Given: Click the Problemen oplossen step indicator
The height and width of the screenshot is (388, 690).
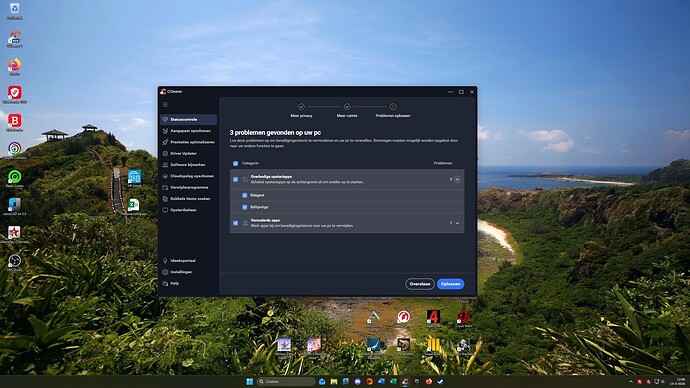Looking at the screenshot, I should (393, 106).
